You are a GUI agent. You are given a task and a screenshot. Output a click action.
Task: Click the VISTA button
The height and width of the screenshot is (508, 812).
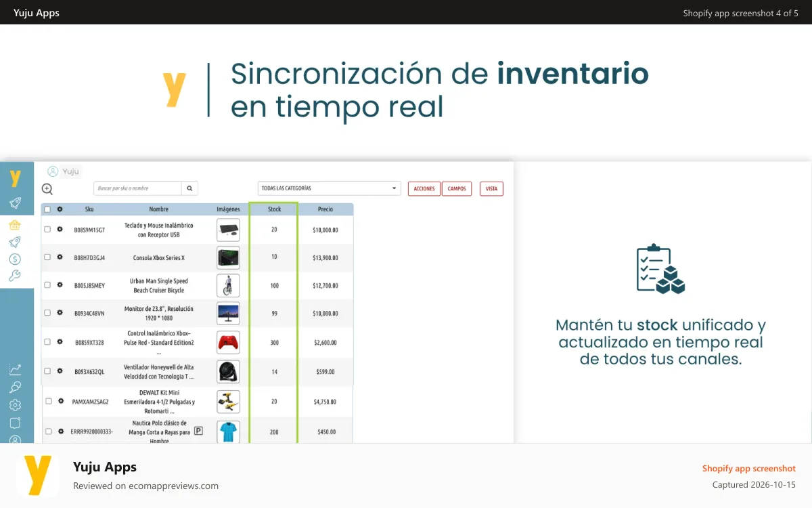(x=491, y=188)
